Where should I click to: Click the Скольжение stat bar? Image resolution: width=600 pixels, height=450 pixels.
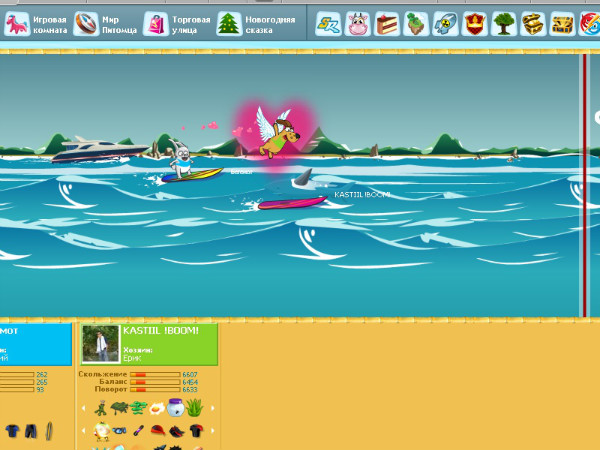pos(154,375)
